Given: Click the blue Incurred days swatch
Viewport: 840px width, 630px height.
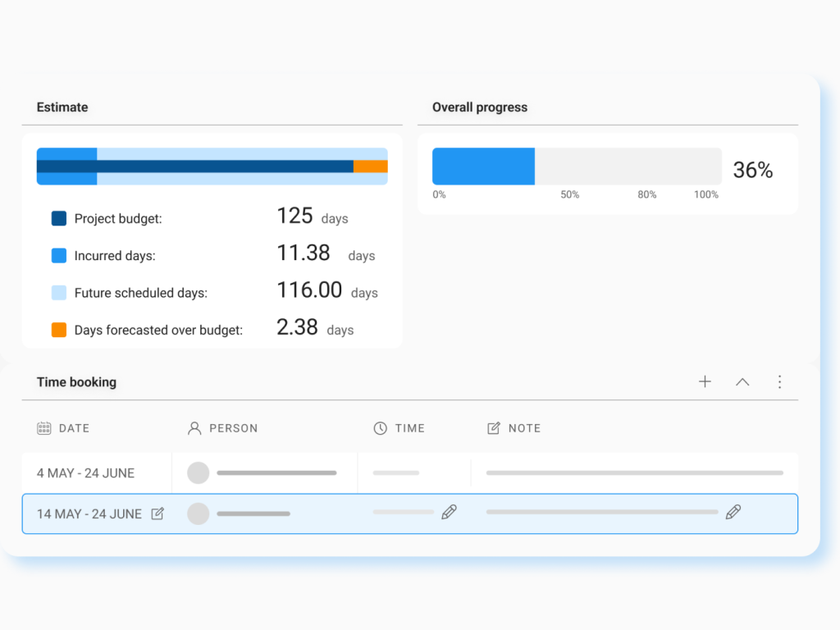Looking at the screenshot, I should coord(59,256).
